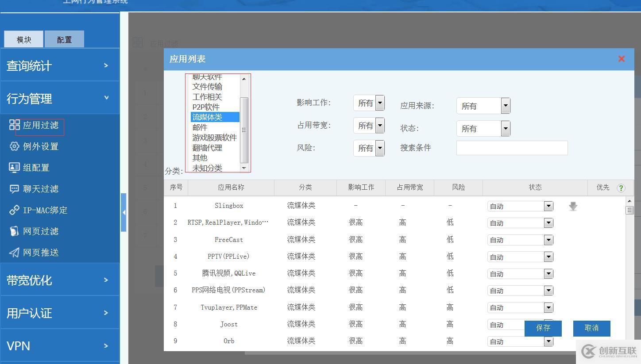Click the 聊天过滤 chat icon
The height and width of the screenshot is (364, 641).
pyautogui.click(x=15, y=188)
